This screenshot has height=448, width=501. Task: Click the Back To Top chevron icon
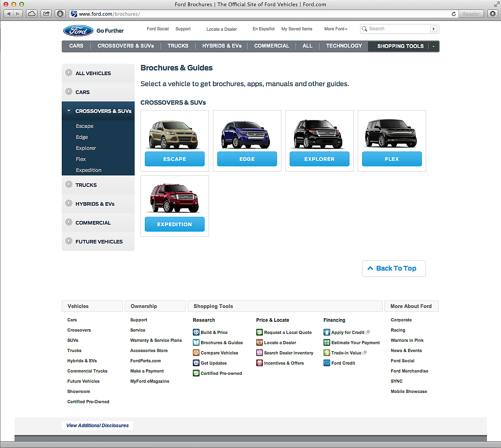pyautogui.click(x=370, y=268)
